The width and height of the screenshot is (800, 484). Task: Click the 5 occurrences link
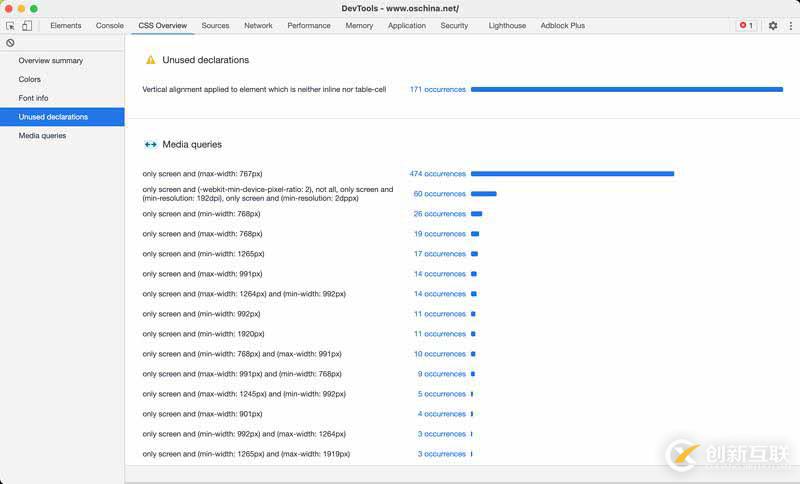click(x=442, y=394)
